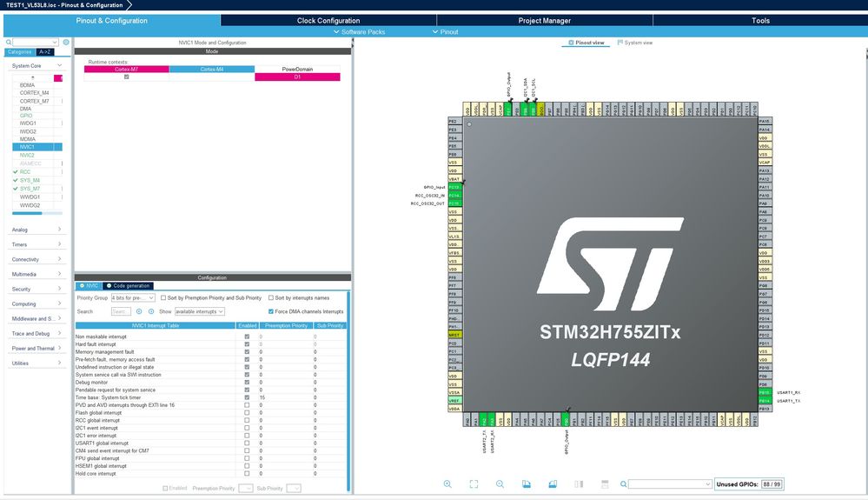Screen dimensions: 868x500
Task: Toggle Force DMA channels Interrupts
Action: (271, 311)
